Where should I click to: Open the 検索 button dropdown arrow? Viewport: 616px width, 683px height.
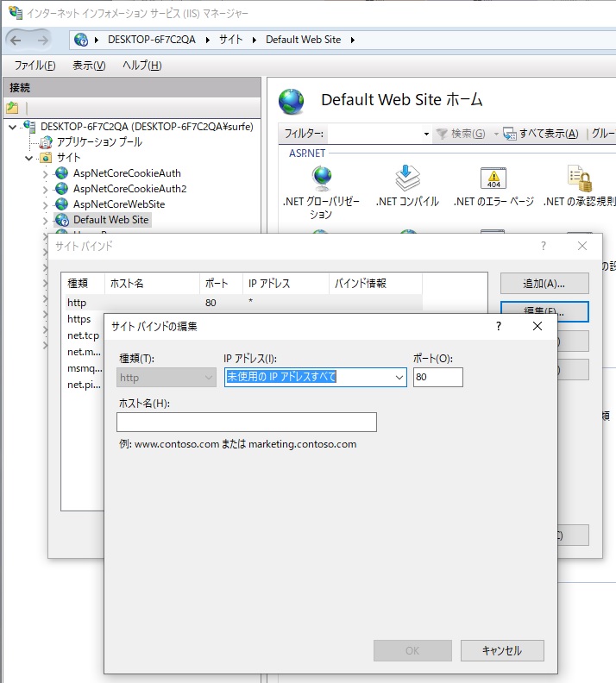[x=496, y=134]
